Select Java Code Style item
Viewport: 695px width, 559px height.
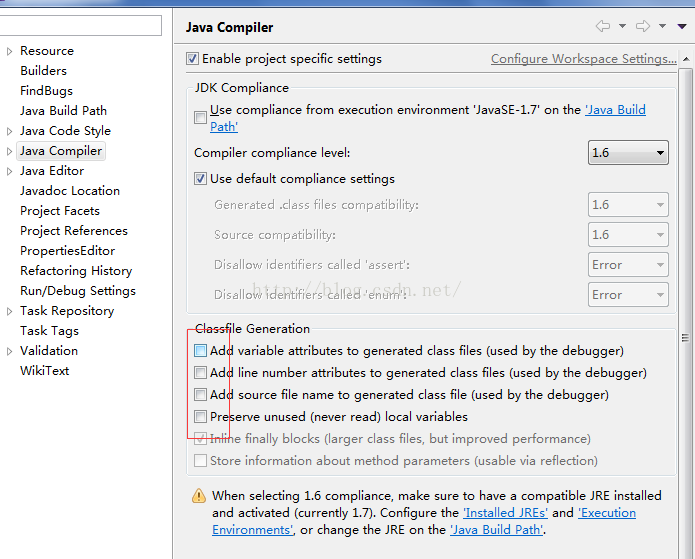[x=65, y=131]
